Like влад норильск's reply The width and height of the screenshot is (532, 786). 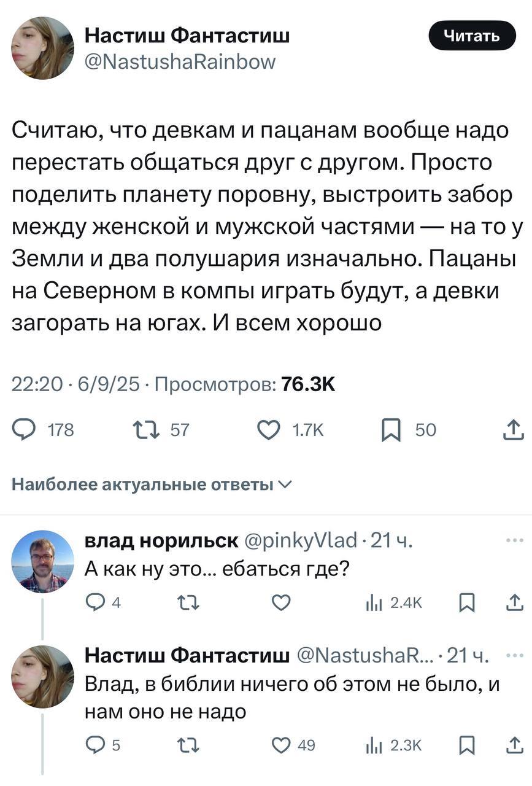pyautogui.click(x=280, y=604)
